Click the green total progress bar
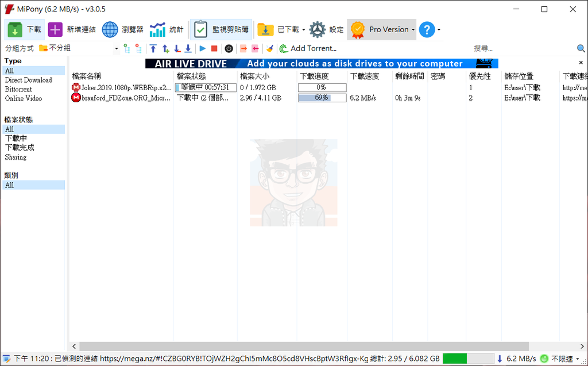The image size is (588, 366). coord(467,359)
